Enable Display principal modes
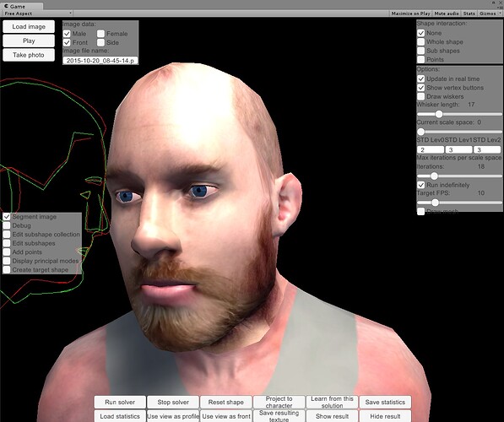 coord(7,261)
